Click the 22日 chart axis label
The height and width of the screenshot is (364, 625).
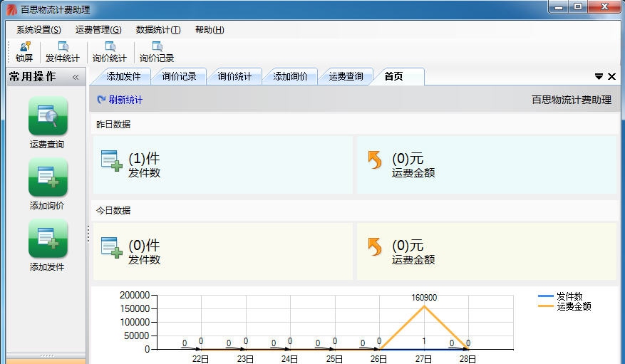tap(200, 359)
